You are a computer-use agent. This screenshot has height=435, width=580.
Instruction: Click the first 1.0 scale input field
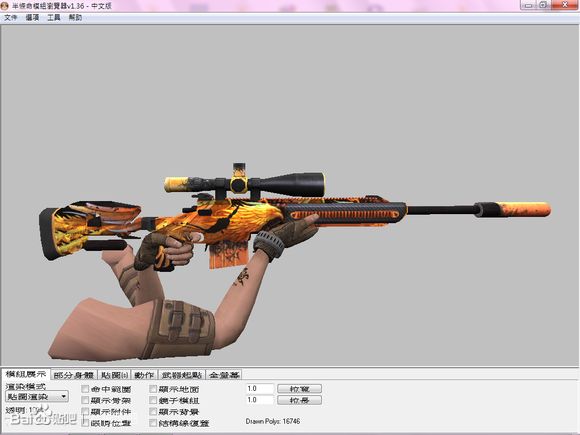click(260, 388)
